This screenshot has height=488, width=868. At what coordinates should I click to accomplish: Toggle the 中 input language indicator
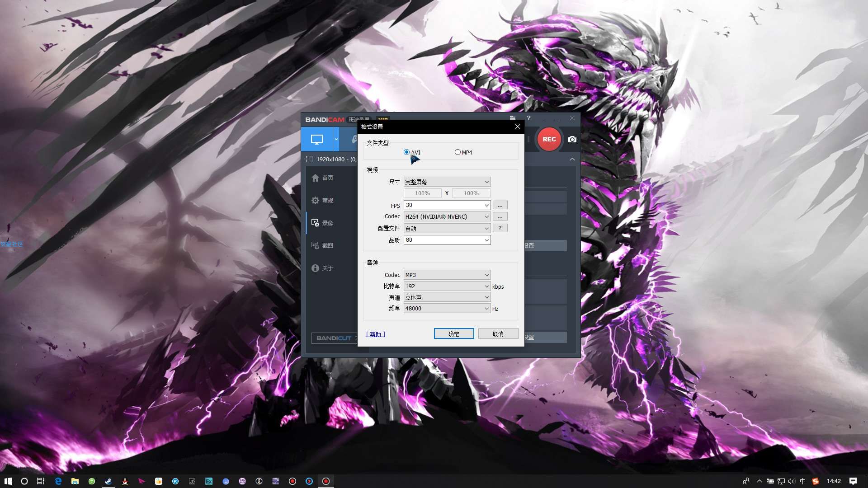pos(803,481)
